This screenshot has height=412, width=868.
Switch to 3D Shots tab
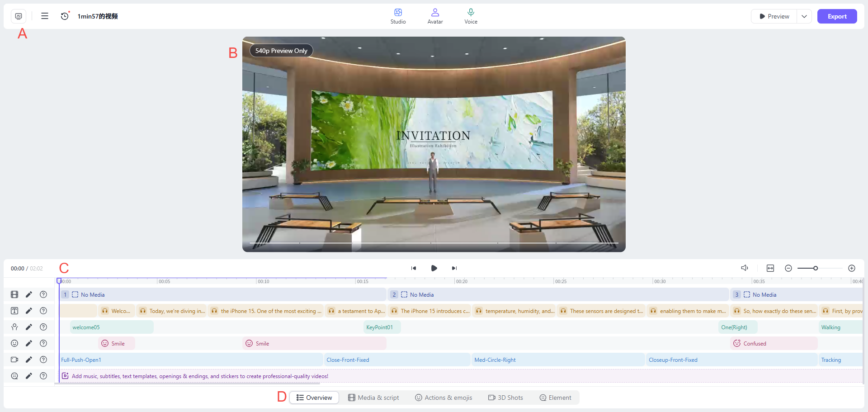tap(505, 398)
